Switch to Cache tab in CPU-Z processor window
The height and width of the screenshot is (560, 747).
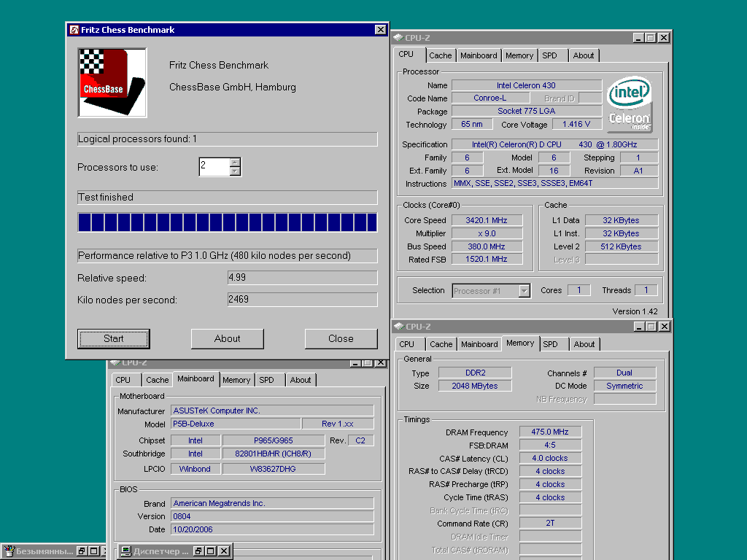pos(440,55)
